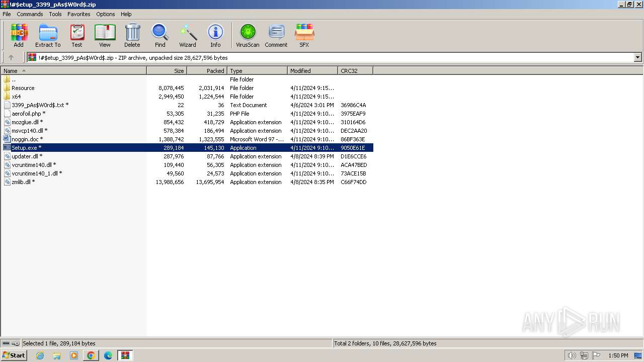This screenshot has width=644, height=362.
Task: Open Internet Explorer from the taskbar
Action: click(x=40, y=355)
